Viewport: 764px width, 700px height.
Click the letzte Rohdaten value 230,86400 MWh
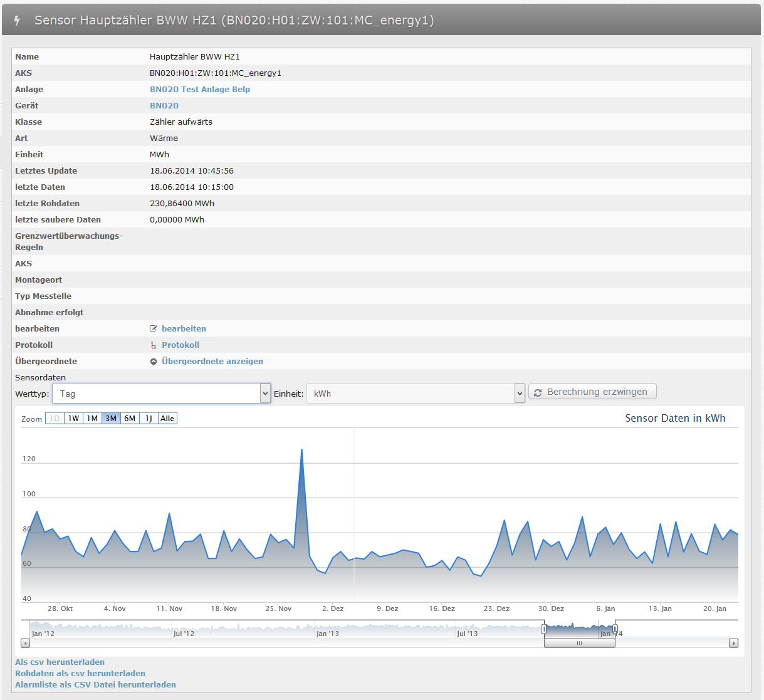coord(182,203)
